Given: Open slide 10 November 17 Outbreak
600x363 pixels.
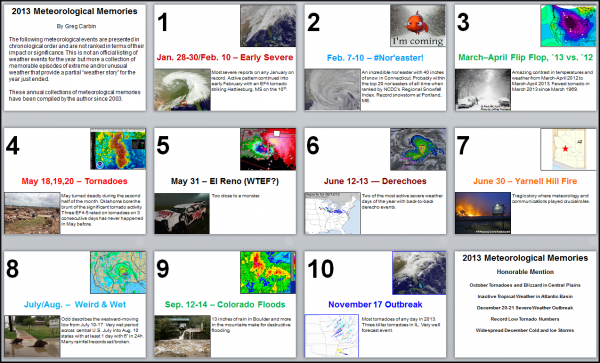Looking at the screenshot, I should [x=375, y=304].
